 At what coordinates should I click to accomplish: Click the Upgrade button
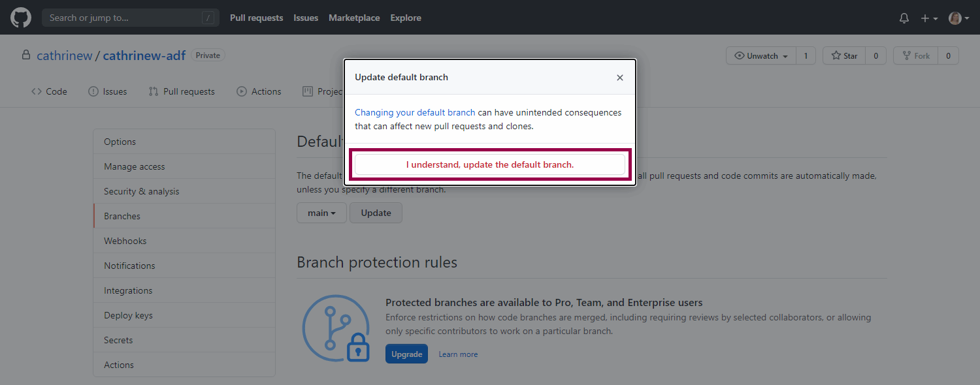(406, 354)
